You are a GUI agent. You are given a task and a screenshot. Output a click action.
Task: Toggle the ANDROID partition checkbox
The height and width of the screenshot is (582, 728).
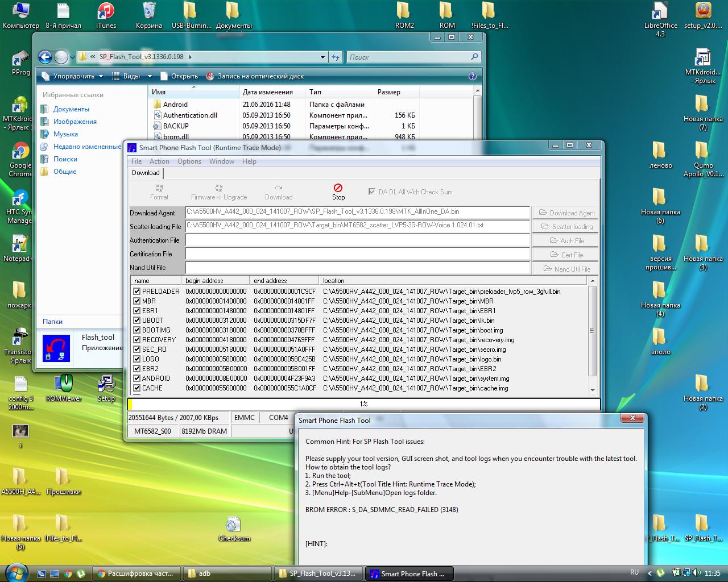pyautogui.click(x=136, y=379)
